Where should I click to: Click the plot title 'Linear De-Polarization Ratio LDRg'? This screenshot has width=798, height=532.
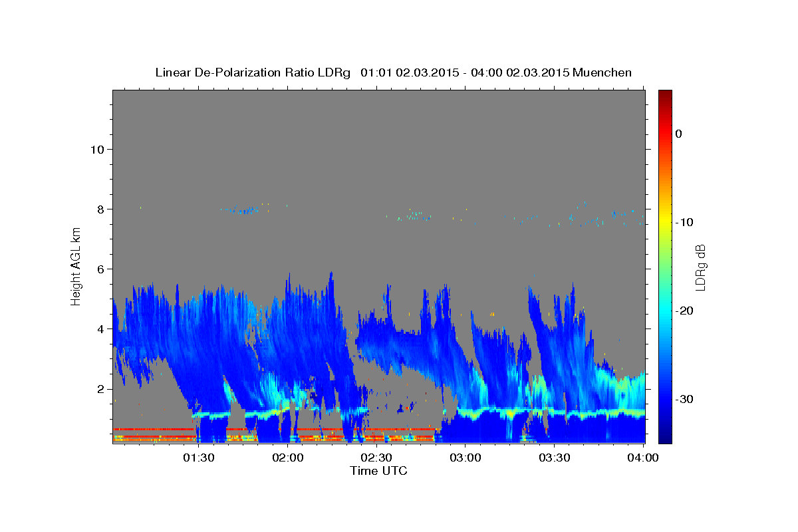[253, 72]
